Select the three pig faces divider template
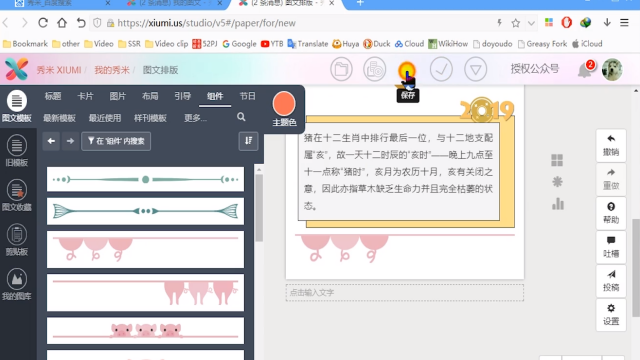 145,331
